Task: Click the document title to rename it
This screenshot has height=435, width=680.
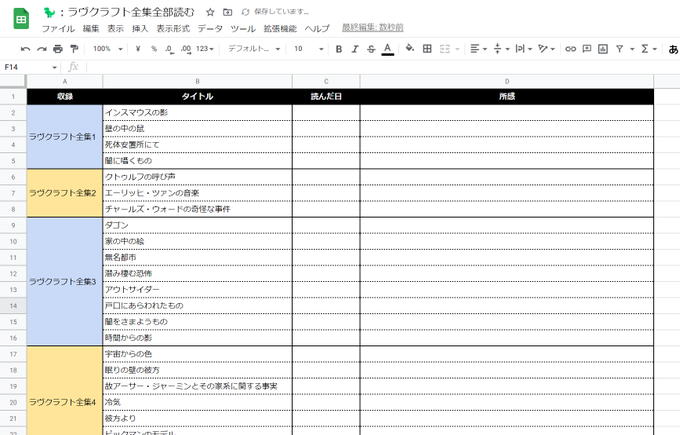Action: click(x=119, y=12)
